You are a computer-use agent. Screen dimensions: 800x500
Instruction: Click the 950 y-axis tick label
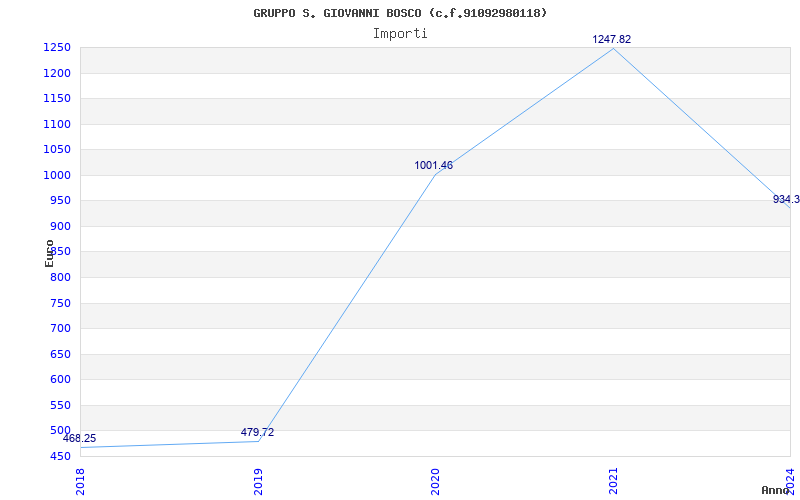click(60, 201)
